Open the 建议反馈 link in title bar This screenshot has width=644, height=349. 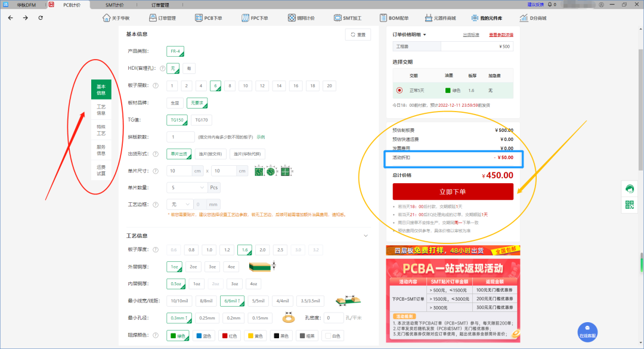[x=535, y=5]
